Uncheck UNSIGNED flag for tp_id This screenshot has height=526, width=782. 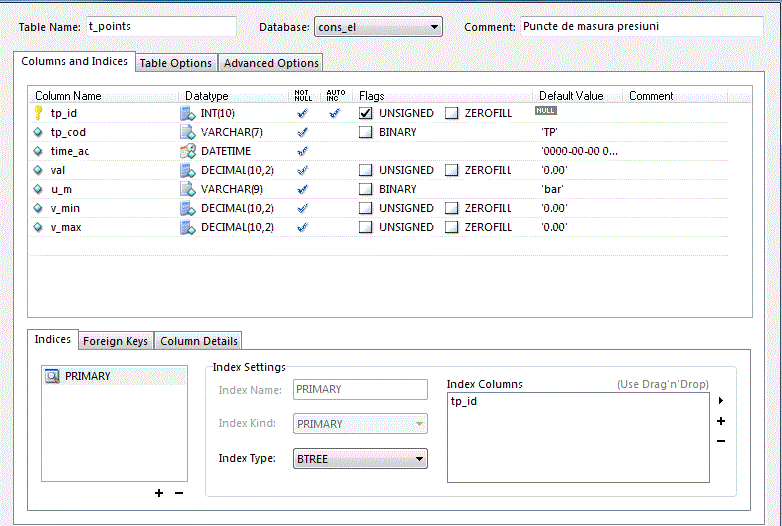[x=366, y=113]
